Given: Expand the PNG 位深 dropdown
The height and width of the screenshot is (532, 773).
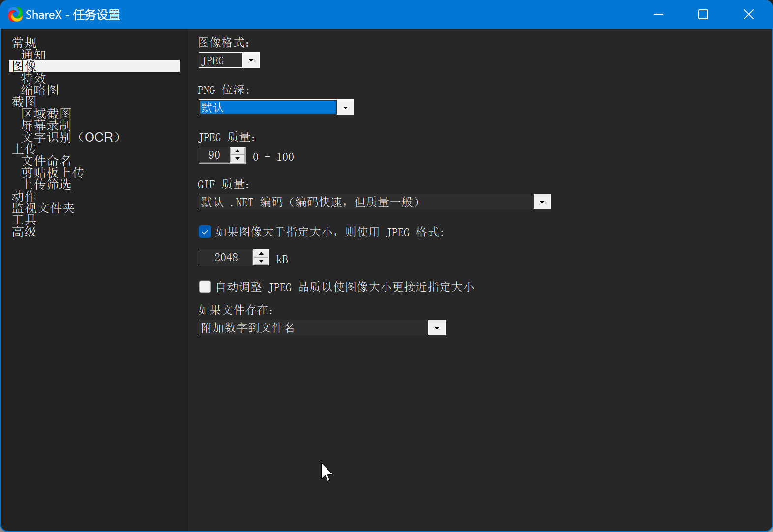Looking at the screenshot, I should pos(345,108).
